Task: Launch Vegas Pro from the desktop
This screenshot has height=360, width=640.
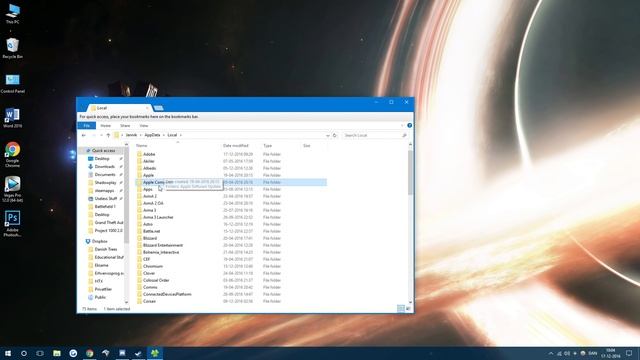Action: point(13,189)
